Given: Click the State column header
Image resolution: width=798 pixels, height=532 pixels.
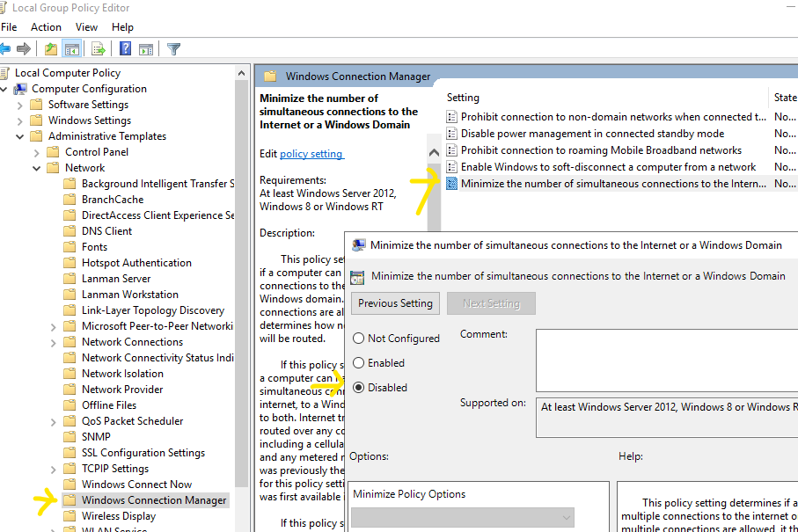Looking at the screenshot, I should (784, 98).
